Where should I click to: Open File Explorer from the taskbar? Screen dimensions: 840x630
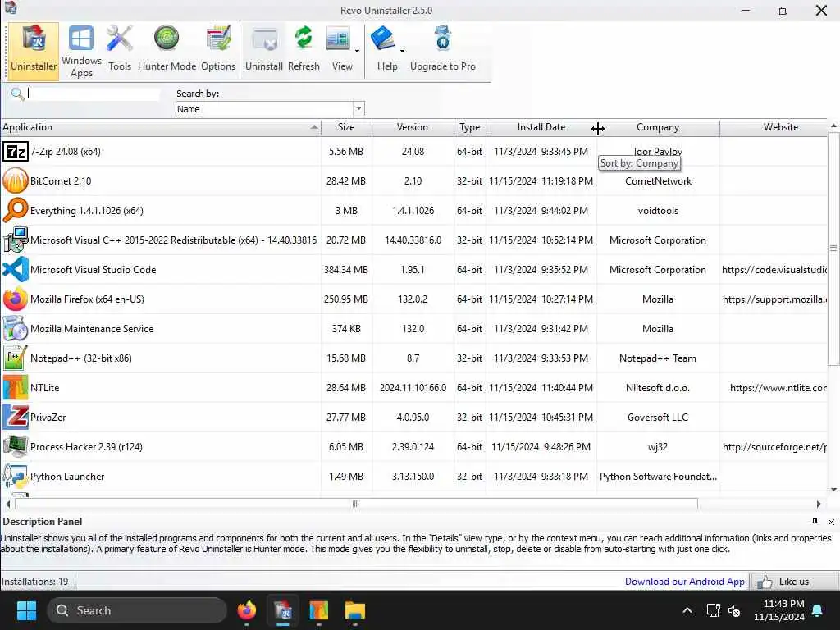(354, 610)
